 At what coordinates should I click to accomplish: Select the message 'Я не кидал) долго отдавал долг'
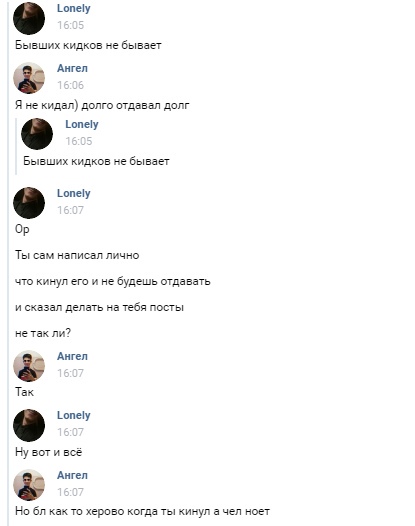point(102,105)
